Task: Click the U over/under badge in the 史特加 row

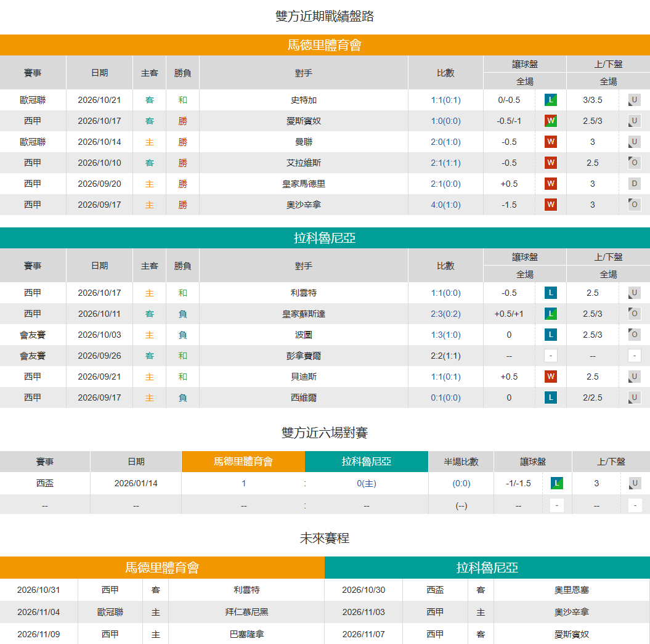Action: click(x=634, y=100)
